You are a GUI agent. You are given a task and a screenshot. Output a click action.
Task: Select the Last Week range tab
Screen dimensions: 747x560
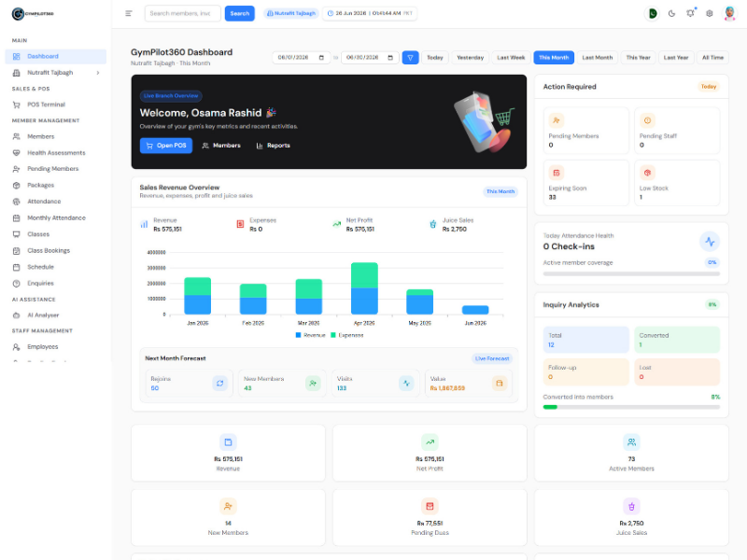point(511,58)
